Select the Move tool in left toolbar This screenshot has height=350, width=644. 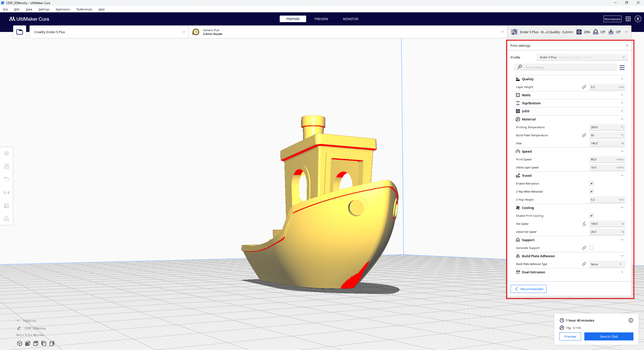[7, 153]
